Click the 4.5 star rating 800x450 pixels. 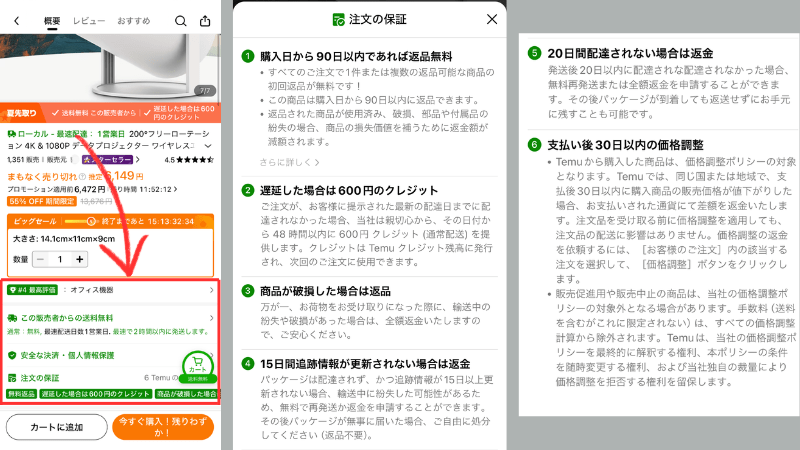click(x=189, y=160)
